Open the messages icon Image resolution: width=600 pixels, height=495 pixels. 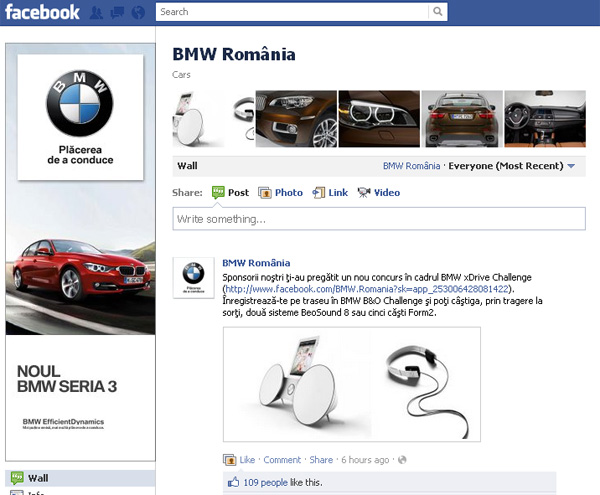coord(117,13)
